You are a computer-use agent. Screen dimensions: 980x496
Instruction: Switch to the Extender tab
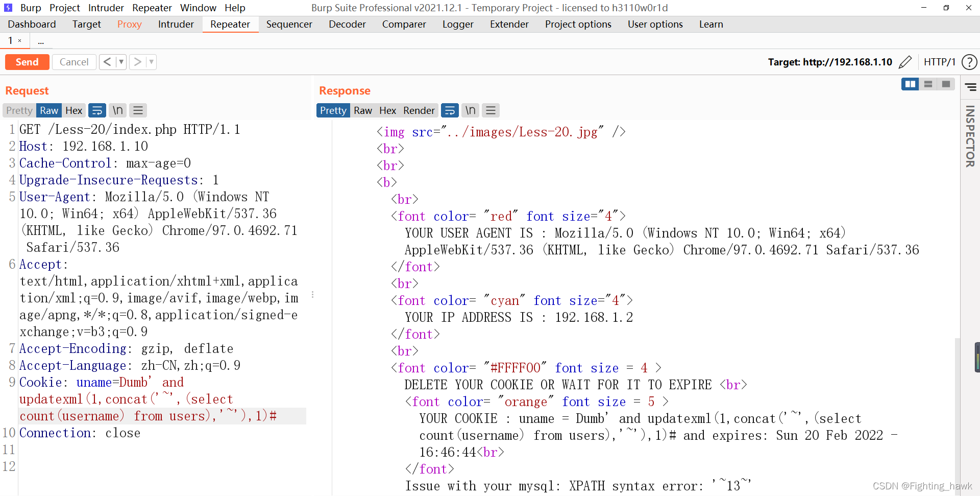pos(509,25)
